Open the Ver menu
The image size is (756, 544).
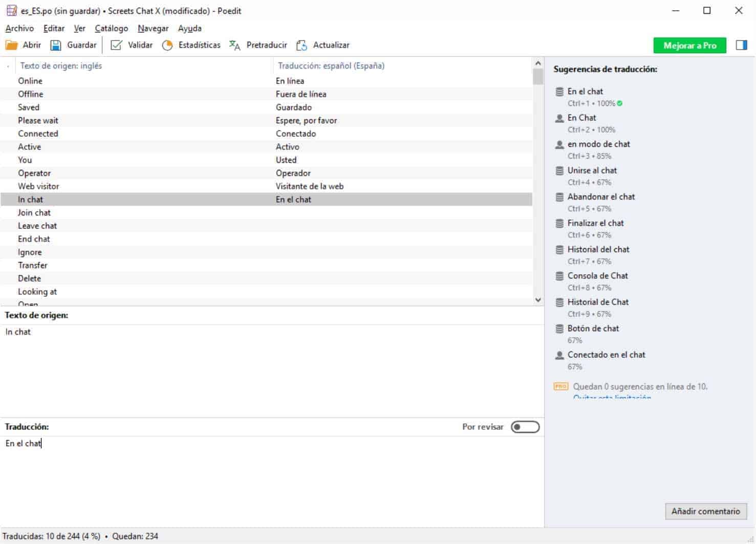(x=79, y=29)
